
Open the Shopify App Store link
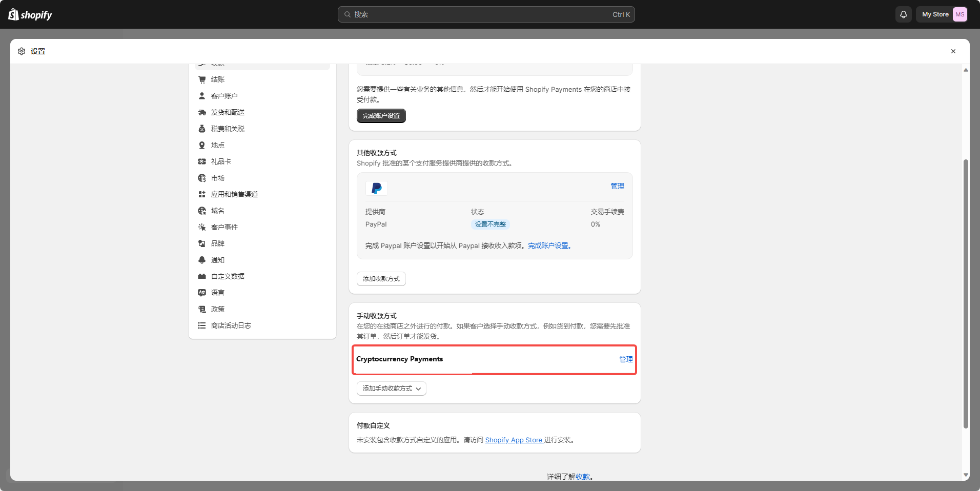click(x=514, y=440)
